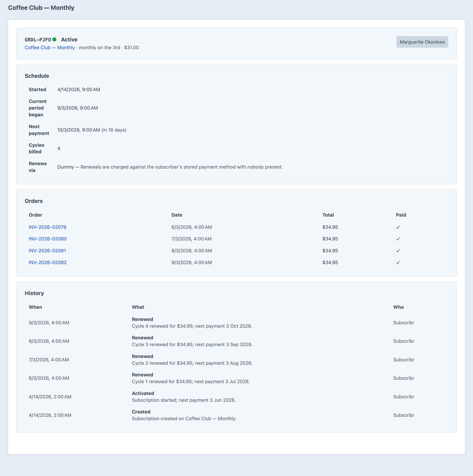Open order INV-2026-02082
473x476 pixels.
(48, 262)
